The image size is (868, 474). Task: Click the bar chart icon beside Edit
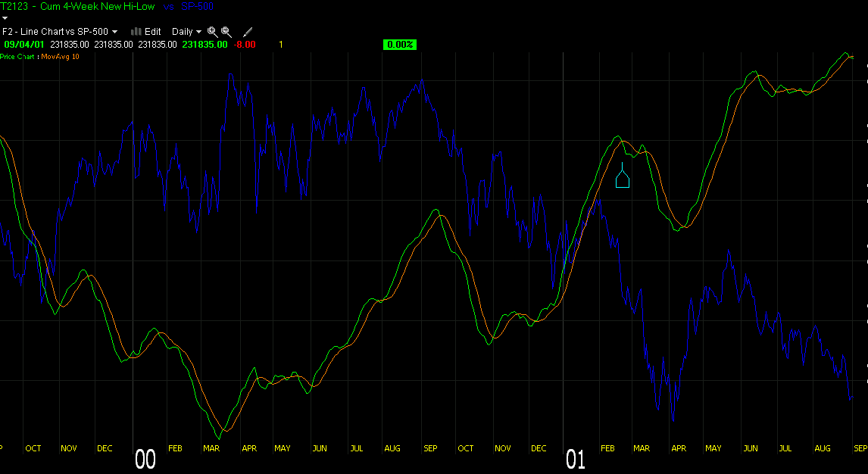(x=136, y=32)
